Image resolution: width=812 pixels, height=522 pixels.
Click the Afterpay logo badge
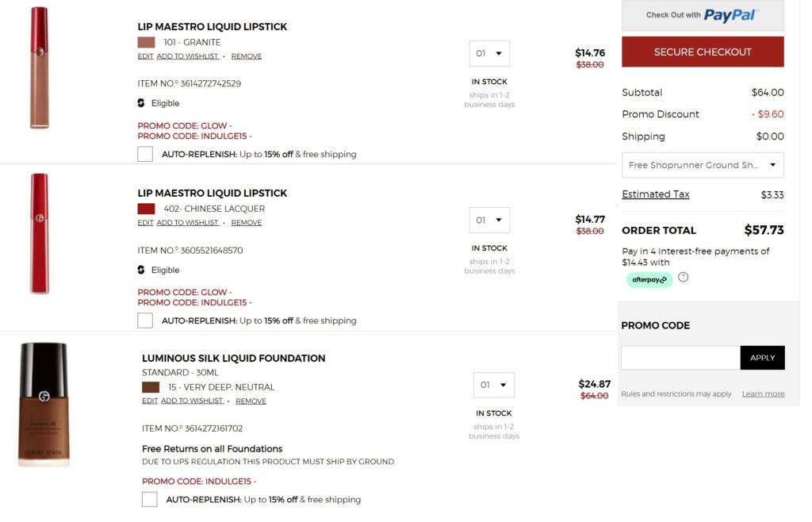coord(649,280)
